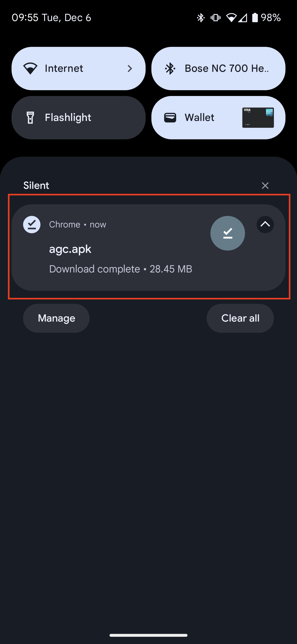Tap the bottom navigation gesture handle
The width and height of the screenshot is (297, 644).
[x=148, y=635]
